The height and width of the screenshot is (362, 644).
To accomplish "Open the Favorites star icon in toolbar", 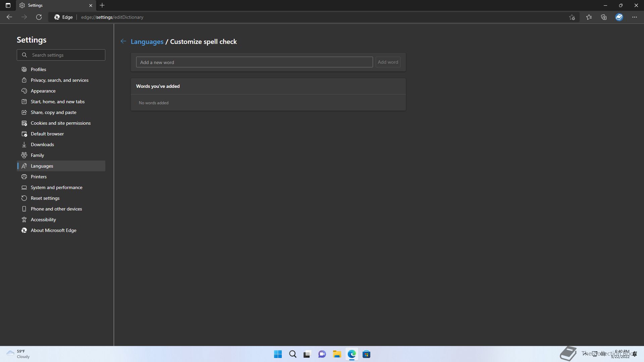I will 589,17.
